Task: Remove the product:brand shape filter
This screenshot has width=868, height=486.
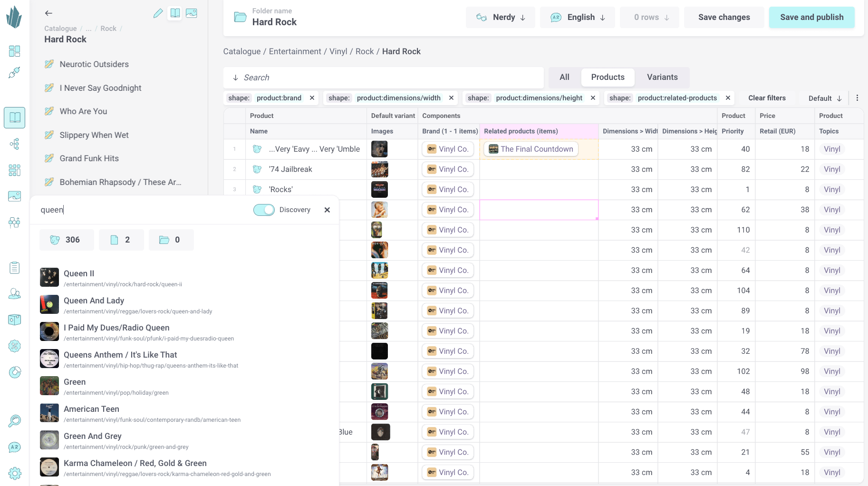Action: [x=312, y=98]
